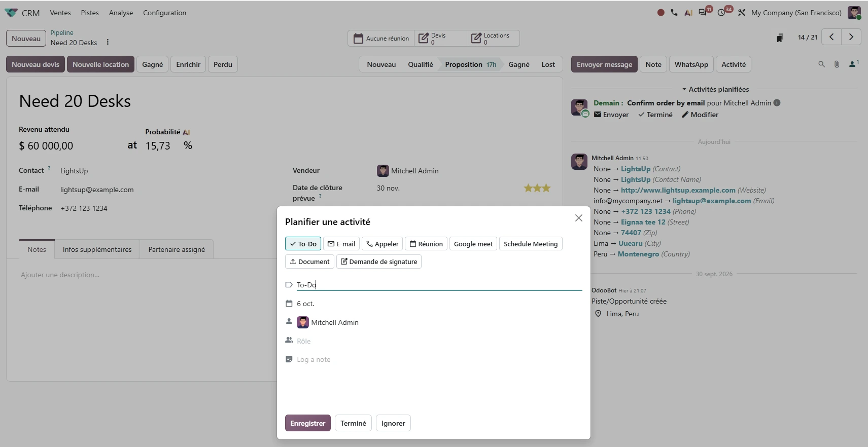Open the followers icon in chatter
Image resolution: width=868 pixels, height=447 pixels.
(853, 64)
